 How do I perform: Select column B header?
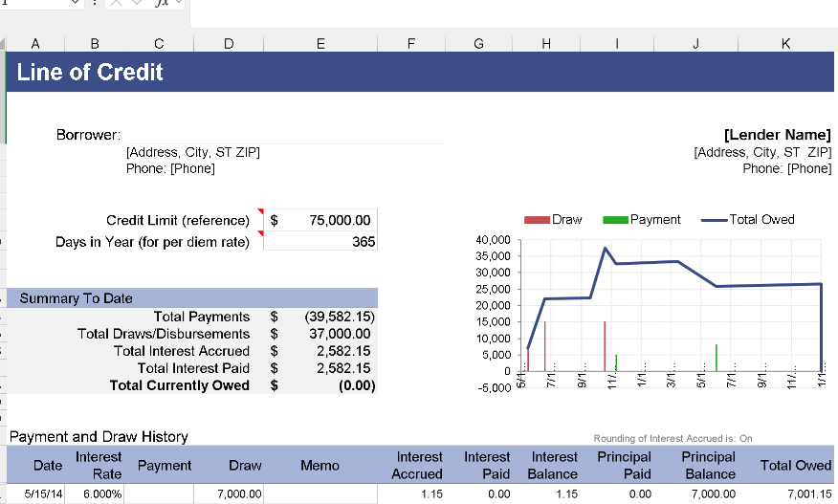[x=95, y=44]
